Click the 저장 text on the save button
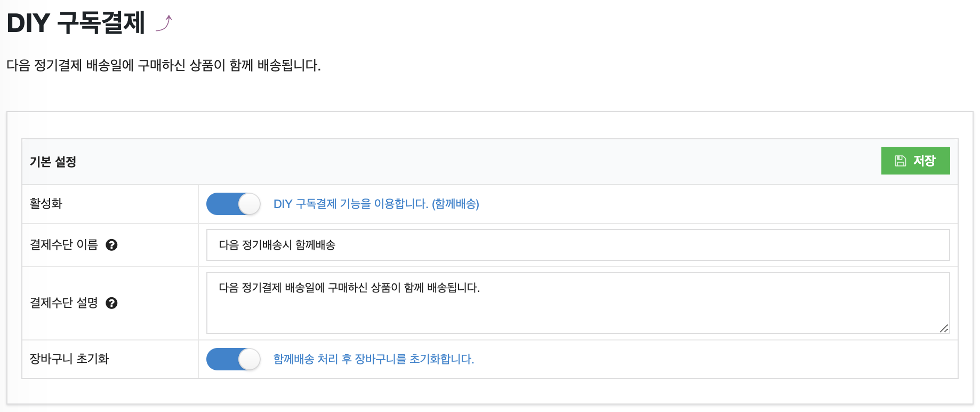Screen dimensions: 980x412 click(x=925, y=161)
